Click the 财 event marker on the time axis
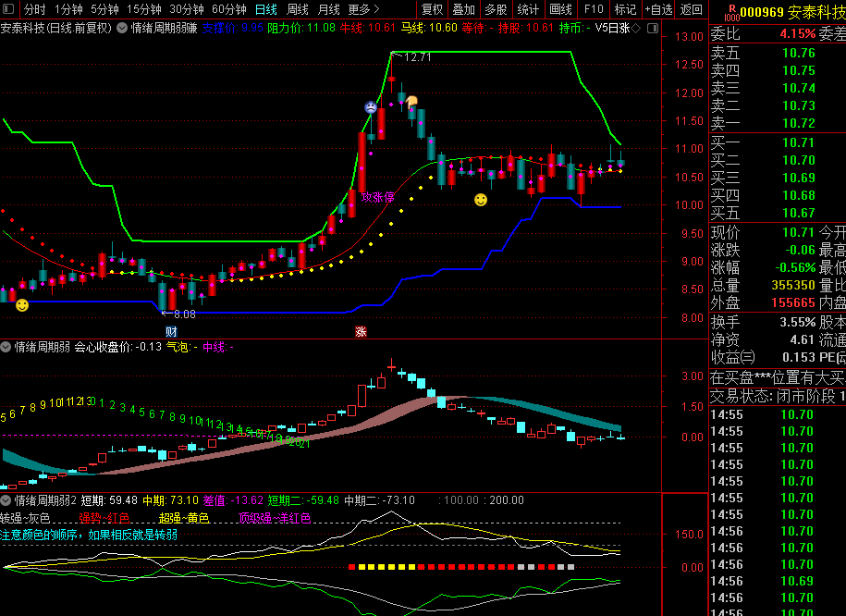The image size is (846, 616). coord(171,331)
